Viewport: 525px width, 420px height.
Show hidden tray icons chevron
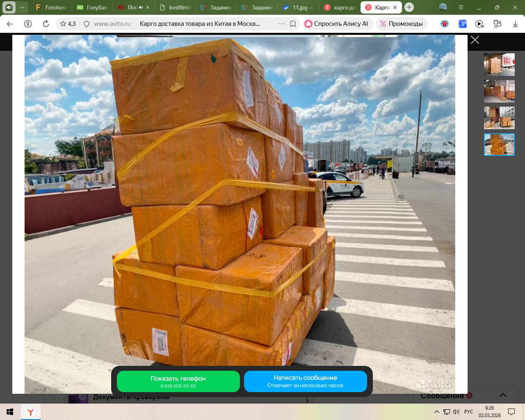tap(437, 412)
